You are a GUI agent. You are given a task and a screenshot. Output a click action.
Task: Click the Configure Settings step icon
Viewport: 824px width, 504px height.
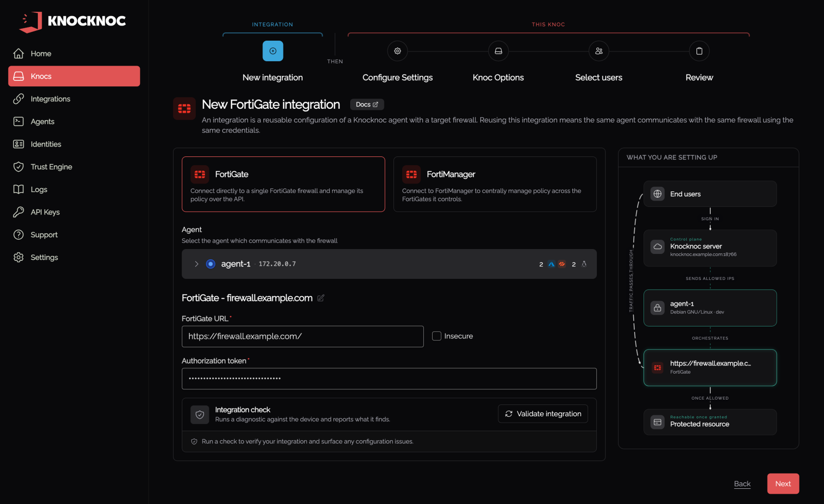(398, 51)
